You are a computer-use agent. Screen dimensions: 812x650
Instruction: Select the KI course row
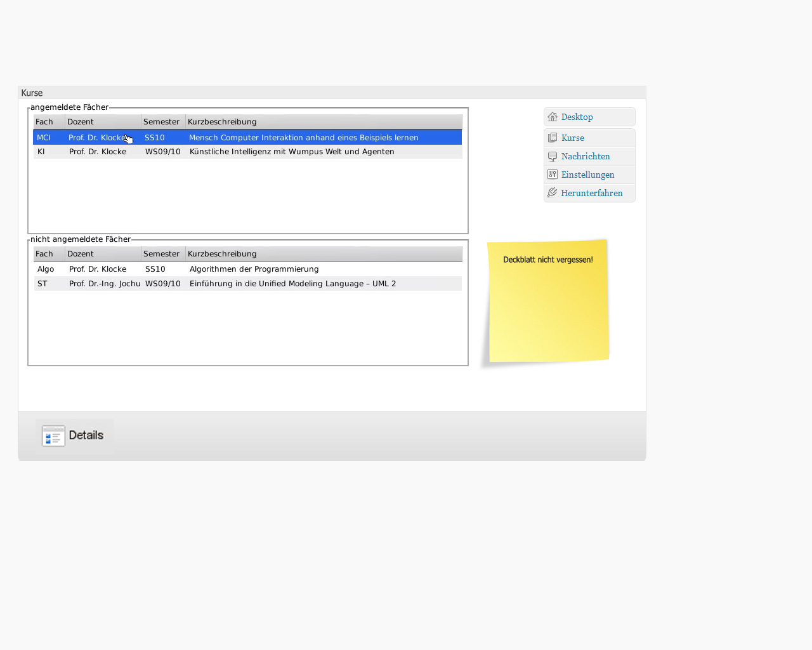247,152
